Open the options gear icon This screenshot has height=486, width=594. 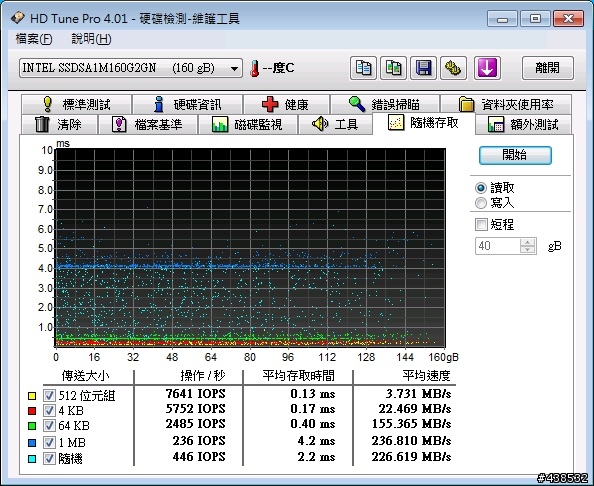(x=453, y=68)
